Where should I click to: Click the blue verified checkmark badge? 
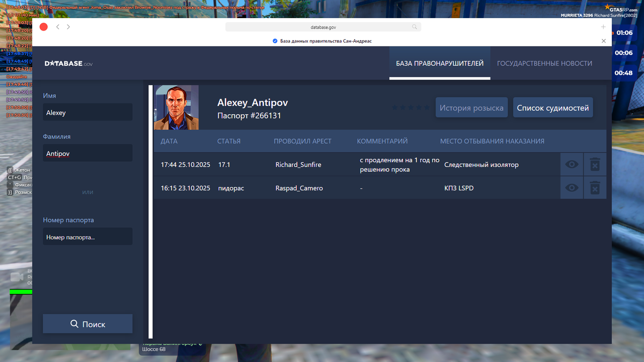click(x=275, y=41)
